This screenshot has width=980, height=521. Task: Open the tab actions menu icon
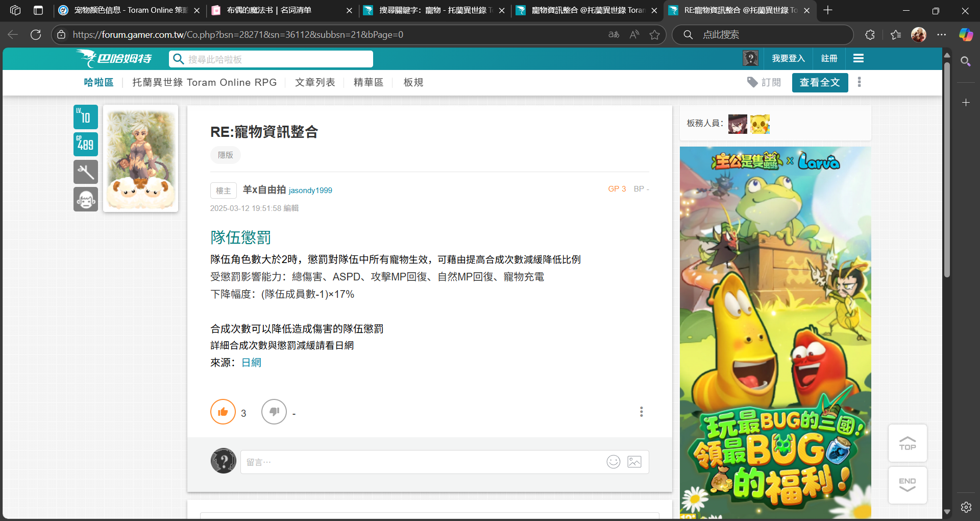click(38, 10)
